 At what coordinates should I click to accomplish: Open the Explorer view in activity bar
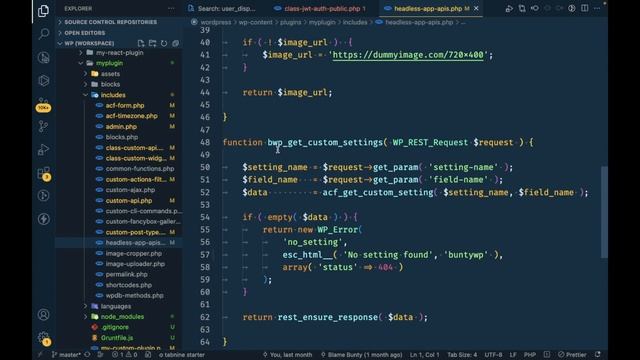pyautogui.click(x=43, y=11)
